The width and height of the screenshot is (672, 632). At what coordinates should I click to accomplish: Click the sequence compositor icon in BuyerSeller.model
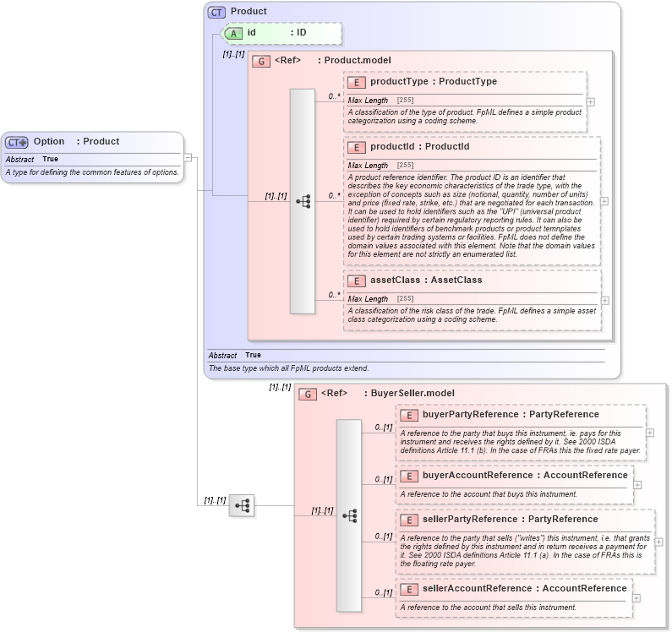coord(350,516)
